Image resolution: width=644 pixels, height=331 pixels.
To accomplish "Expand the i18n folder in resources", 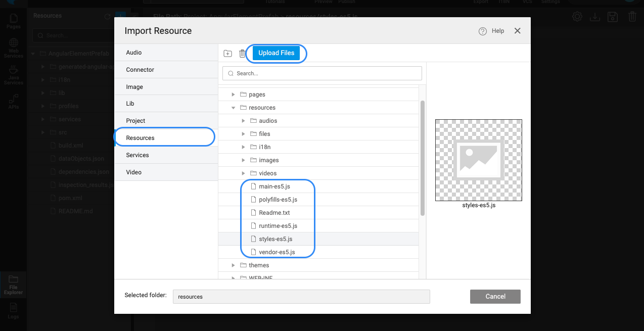I will pyautogui.click(x=243, y=147).
